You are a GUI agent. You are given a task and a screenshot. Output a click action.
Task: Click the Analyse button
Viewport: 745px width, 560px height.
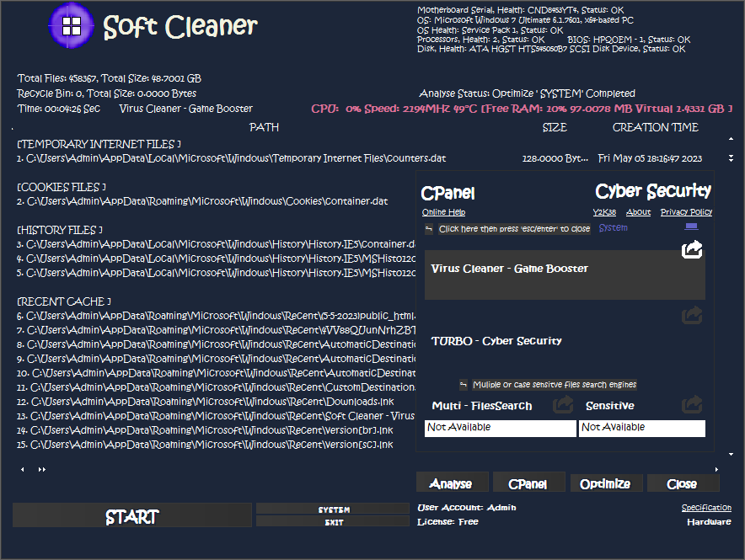(x=452, y=483)
